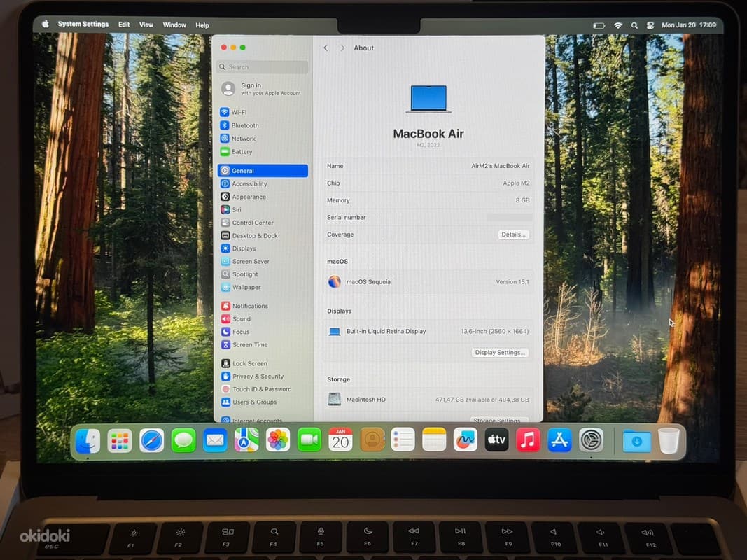Image resolution: width=747 pixels, height=560 pixels.
Task: Launch FaceTime from the Dock
Action: 309,440
